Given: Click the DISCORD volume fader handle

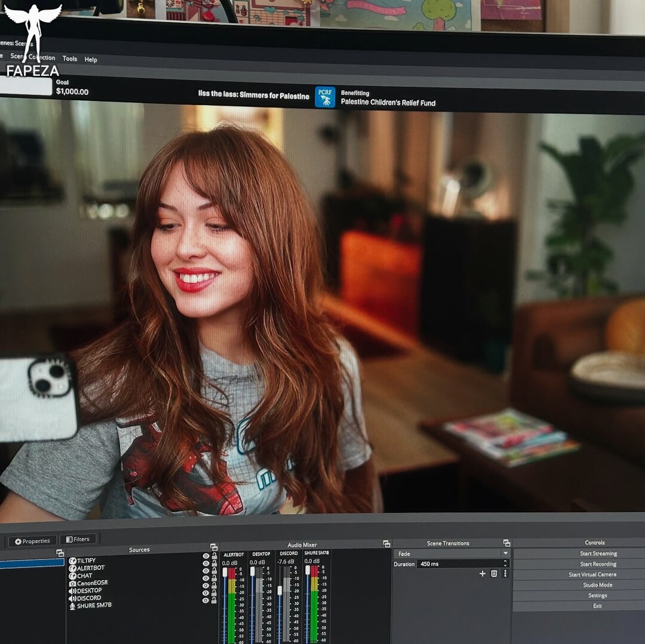Looking at the screenshot, I should click(279, 590).
